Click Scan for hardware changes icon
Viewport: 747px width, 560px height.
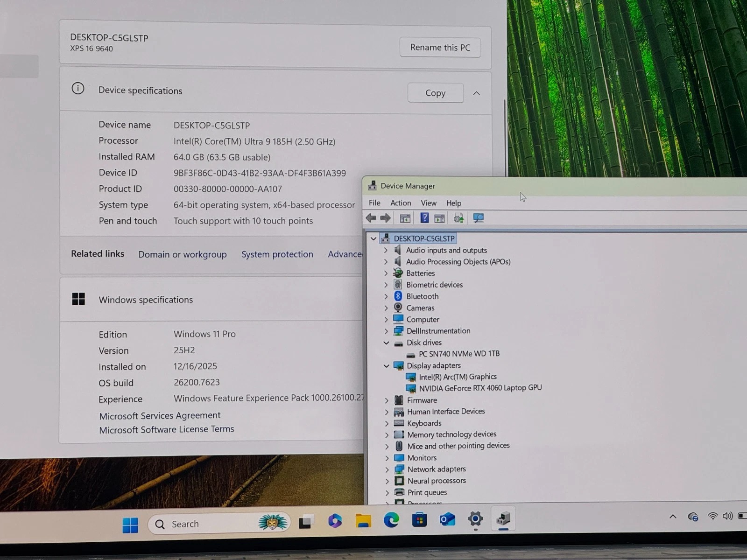point(479,218)
